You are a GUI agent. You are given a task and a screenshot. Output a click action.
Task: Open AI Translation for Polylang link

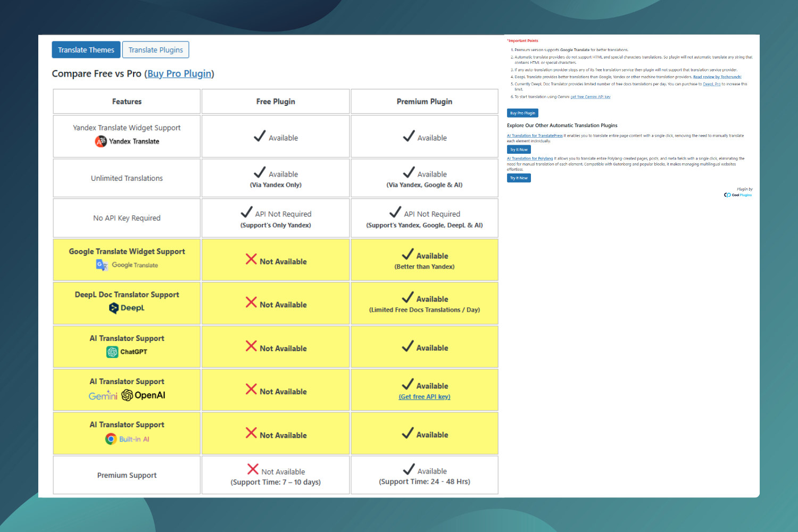coord(530,159)
